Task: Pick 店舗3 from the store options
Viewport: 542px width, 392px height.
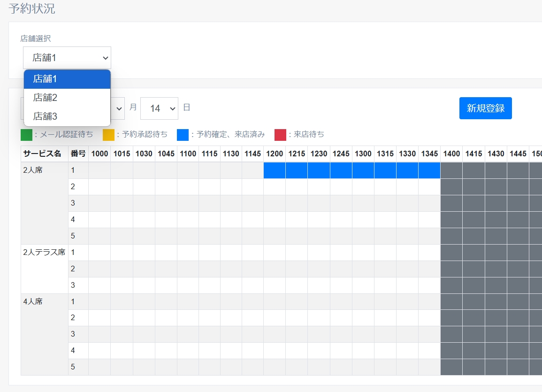Action: [67, 116]
